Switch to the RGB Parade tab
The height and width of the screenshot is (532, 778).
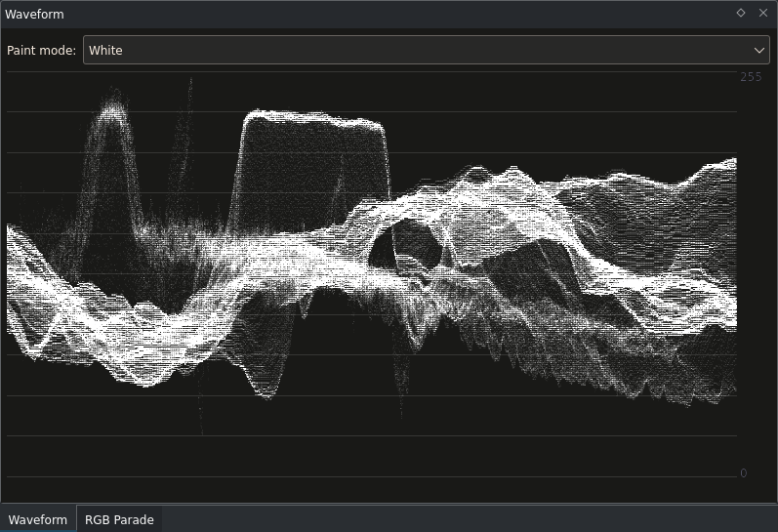(x=119, y=519)
